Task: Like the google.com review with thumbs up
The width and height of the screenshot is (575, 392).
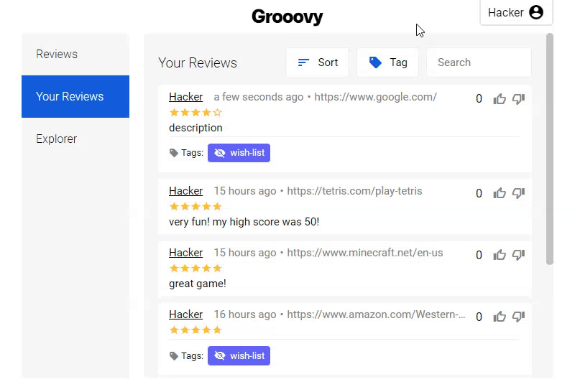Action: 499,99
